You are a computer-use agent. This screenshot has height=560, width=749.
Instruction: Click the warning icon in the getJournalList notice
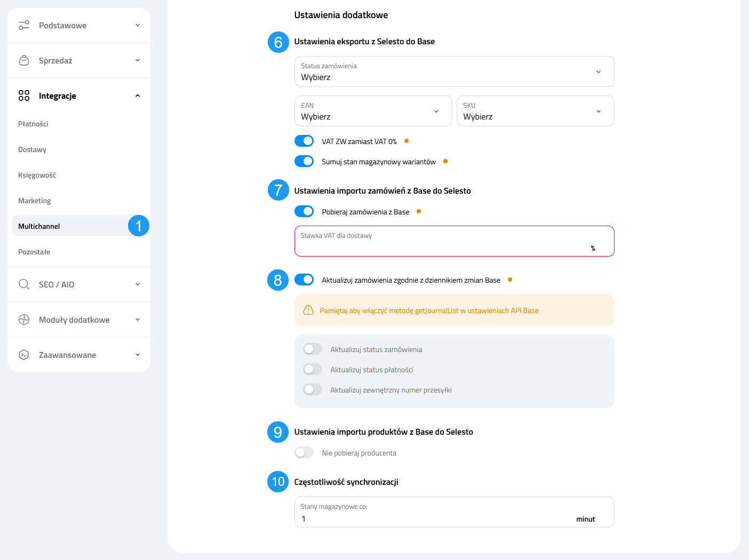click(x=308, y=310)
